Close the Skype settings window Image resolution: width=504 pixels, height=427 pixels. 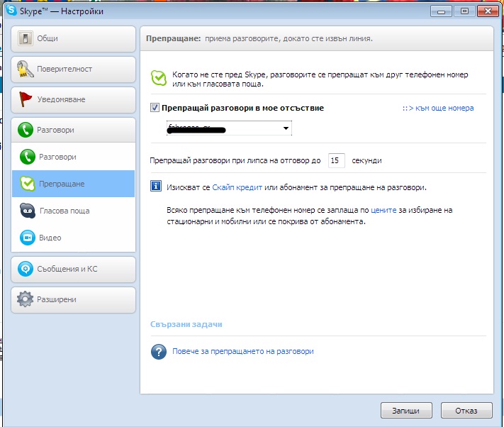coord(488,11)
